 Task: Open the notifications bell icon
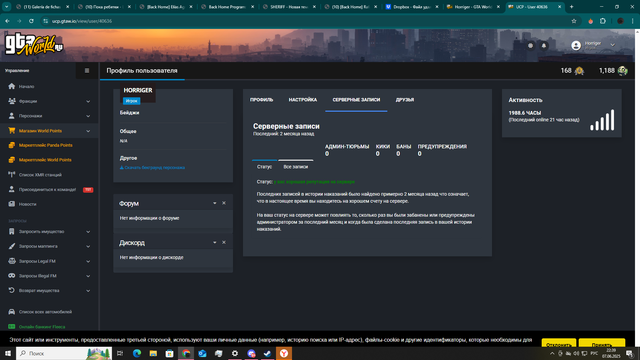coord(544,46)
